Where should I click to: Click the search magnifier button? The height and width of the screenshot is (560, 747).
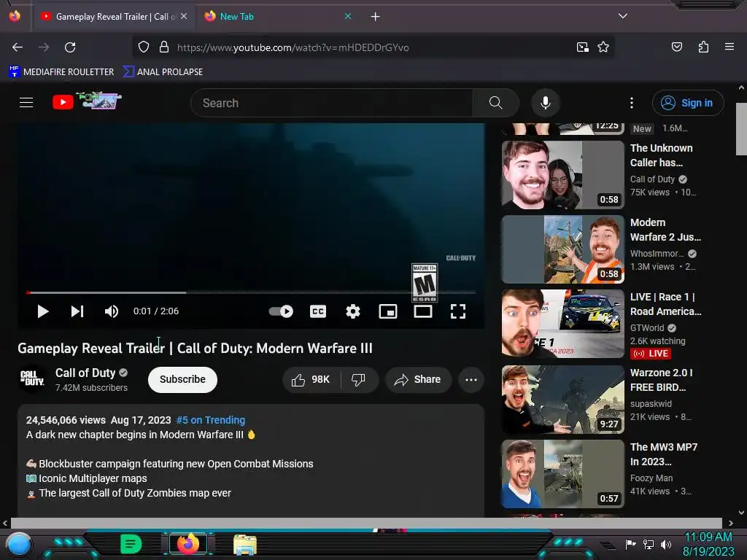coord(495,103)
